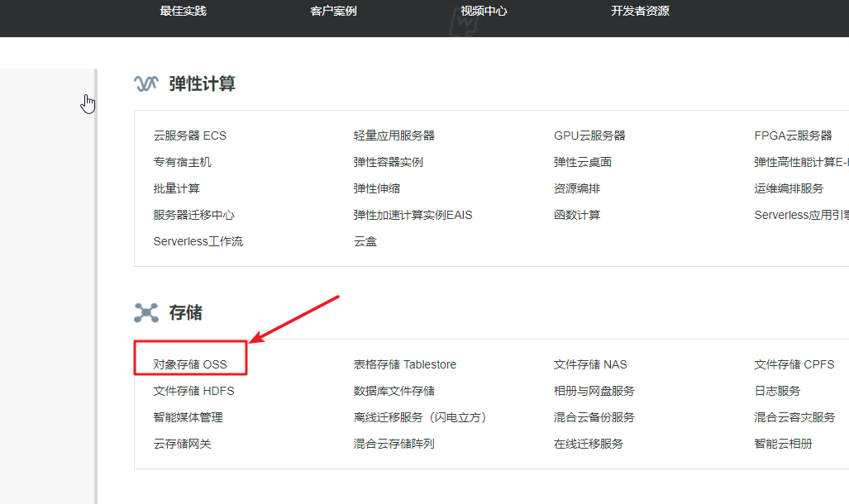849x504 pixels.
Task: Click the 弹性计算 section heading
Action: pyautogui.click(x=202, y=84)
